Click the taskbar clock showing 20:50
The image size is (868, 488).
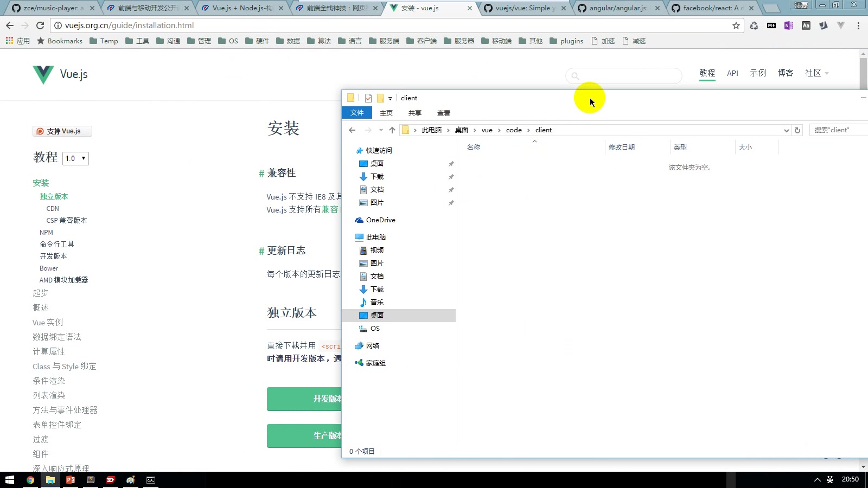(x=850, y=479)
